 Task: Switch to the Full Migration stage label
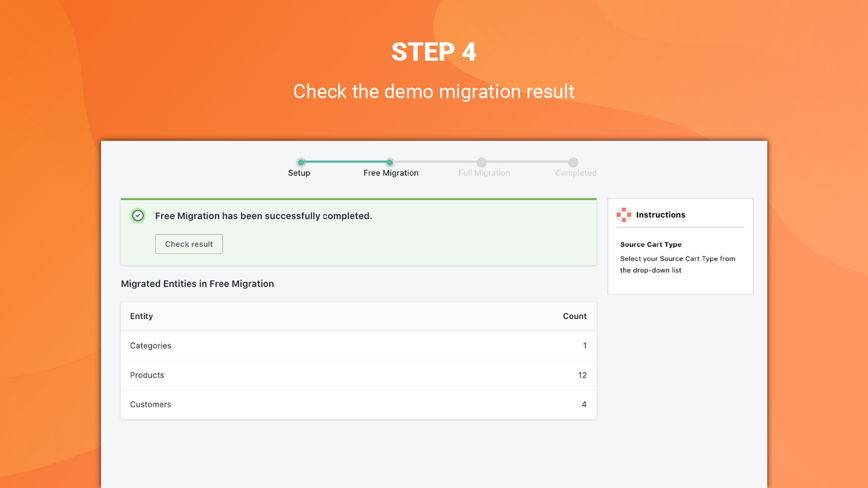pyautogui.click(x=484, y=173)
